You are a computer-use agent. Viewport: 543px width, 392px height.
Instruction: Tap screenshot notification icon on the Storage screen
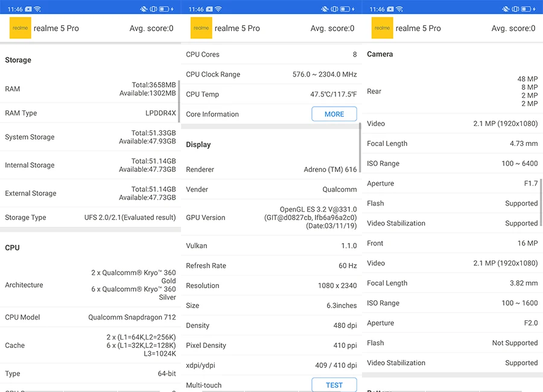pyautogui.click(x=28, y=9)
